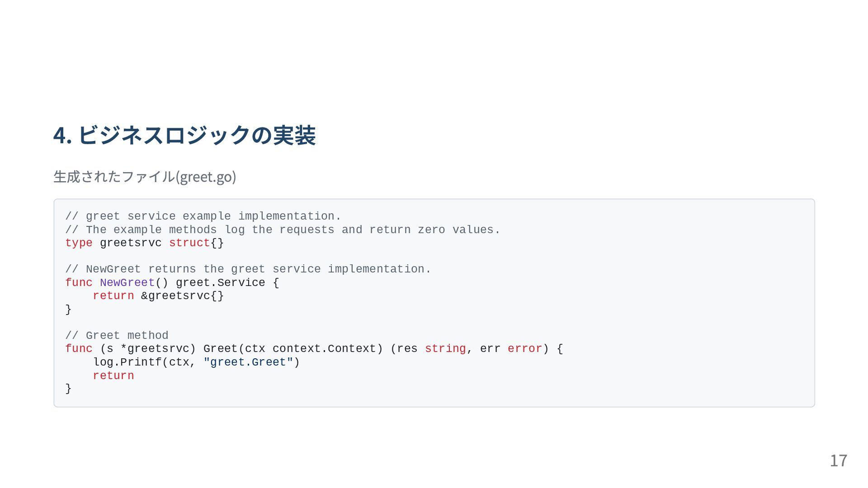This screenshot has width=868, height=488.
Task: Click the subtitle 生成されたファイル(greet.go)
Action: coord(145,176)
